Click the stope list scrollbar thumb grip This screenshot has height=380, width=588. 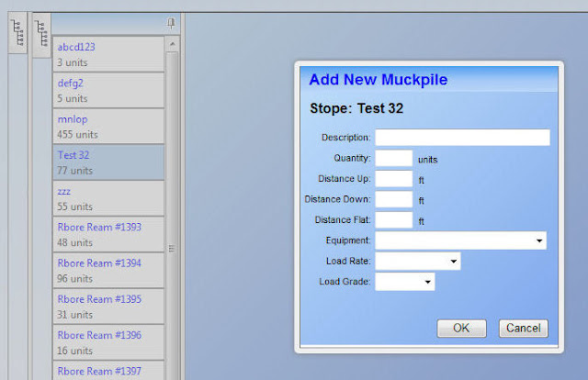[x=172, y=249]
